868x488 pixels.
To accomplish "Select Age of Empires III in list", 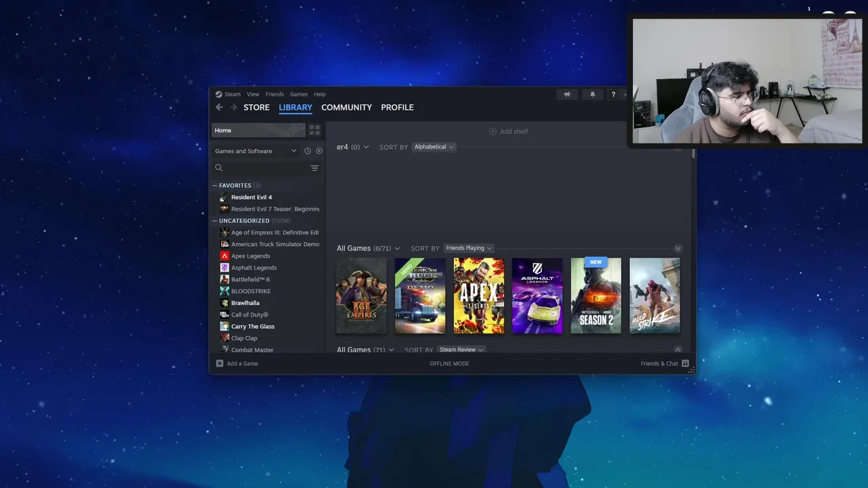I will [x=275, y=232].
